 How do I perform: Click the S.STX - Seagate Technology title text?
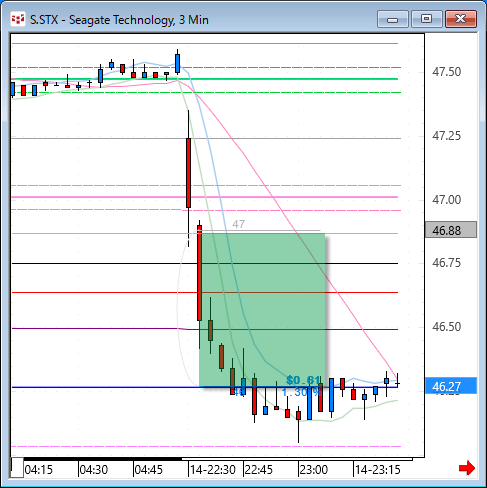tap(119, 20)
